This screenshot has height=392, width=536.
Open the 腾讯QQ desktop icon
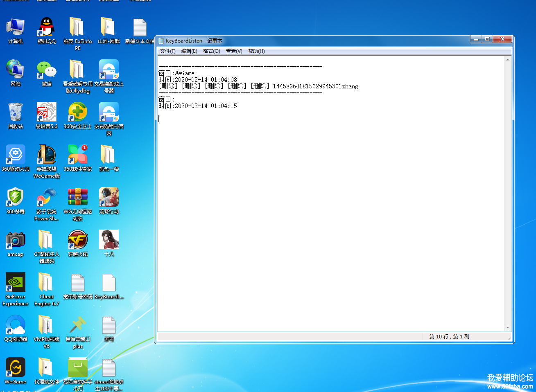pyautogui.click(x=46, y=28)
